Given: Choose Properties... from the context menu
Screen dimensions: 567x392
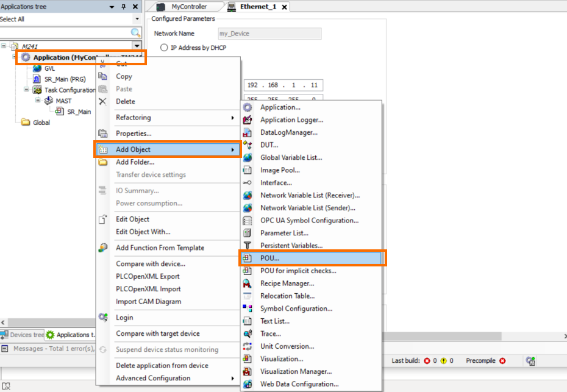Looking at the screenshot, I should [x=134, y=134].
